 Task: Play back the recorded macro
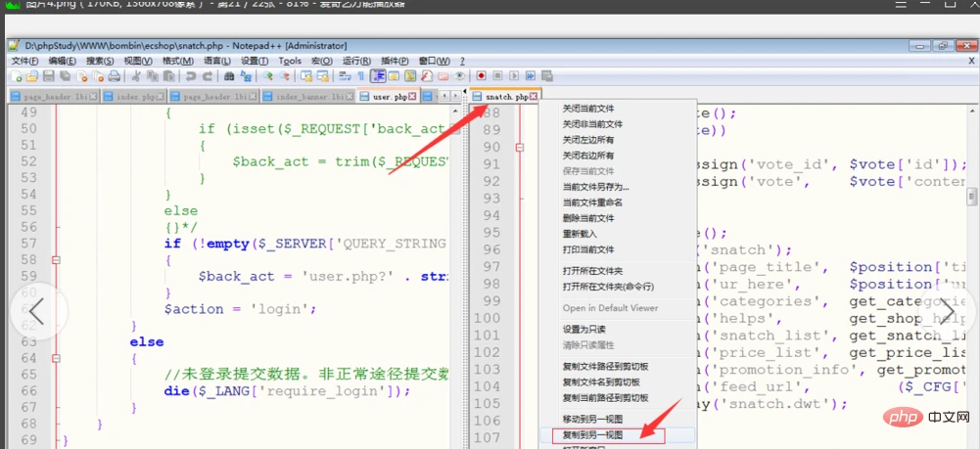click(x=514, y=76)
